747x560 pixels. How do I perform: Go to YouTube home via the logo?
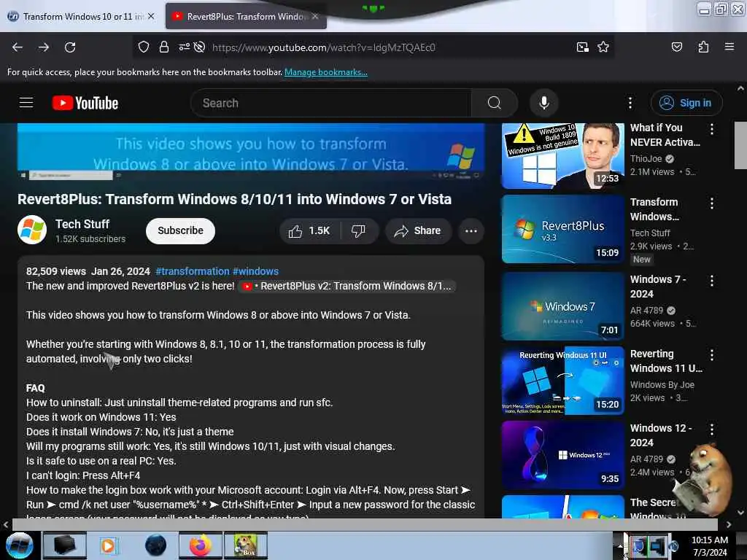point(85,103)
